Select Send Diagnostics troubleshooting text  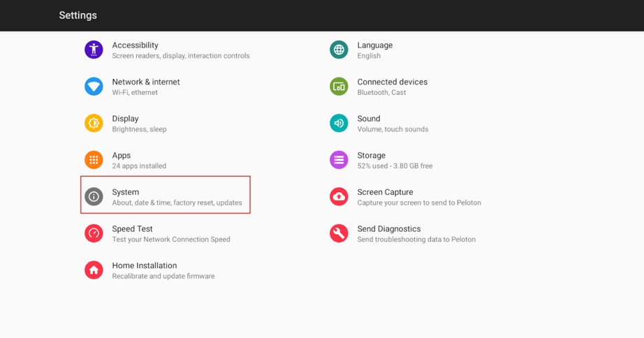416,240
